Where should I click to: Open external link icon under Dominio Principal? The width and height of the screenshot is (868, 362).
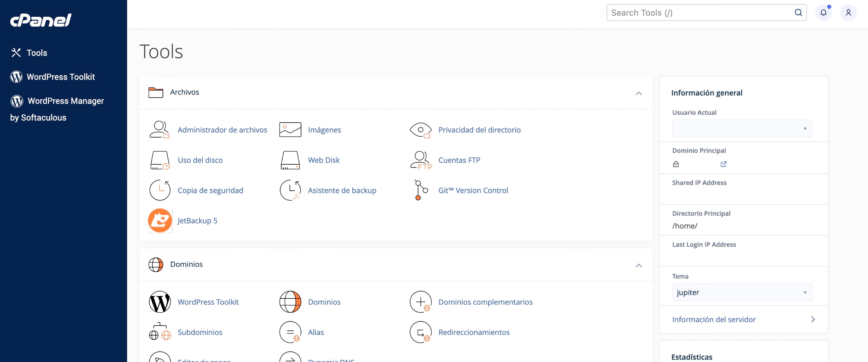(724, 164)
